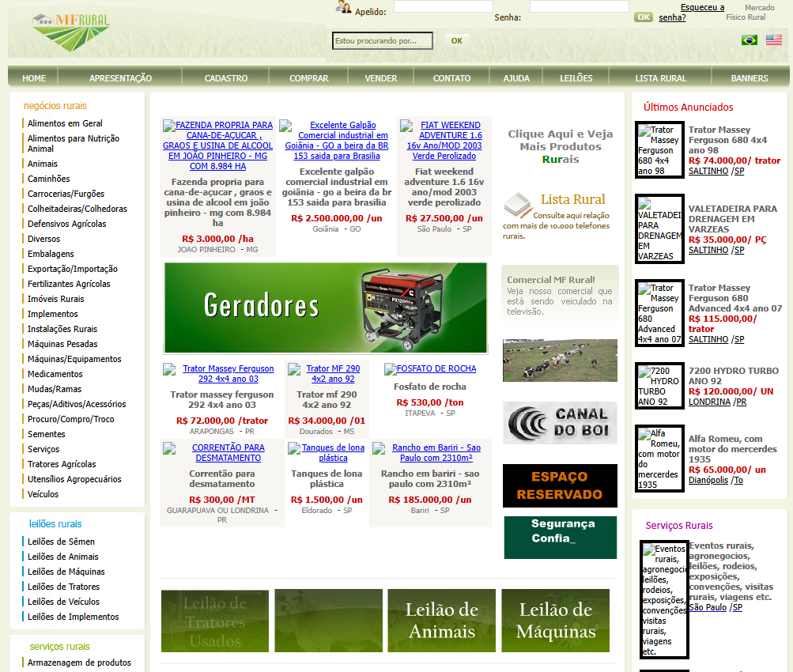
Task: Open Colheitadeiras/Colhedoras category
Action: [x=77, y=209]
